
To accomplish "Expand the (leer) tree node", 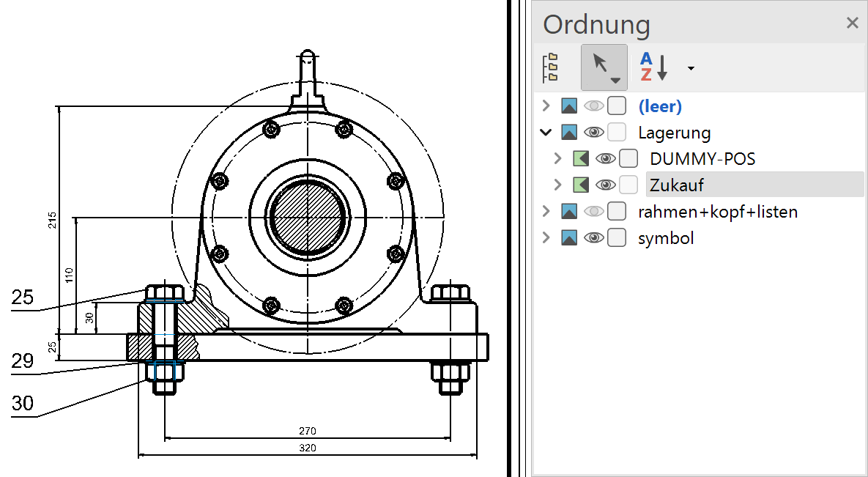I will [545, 106].
